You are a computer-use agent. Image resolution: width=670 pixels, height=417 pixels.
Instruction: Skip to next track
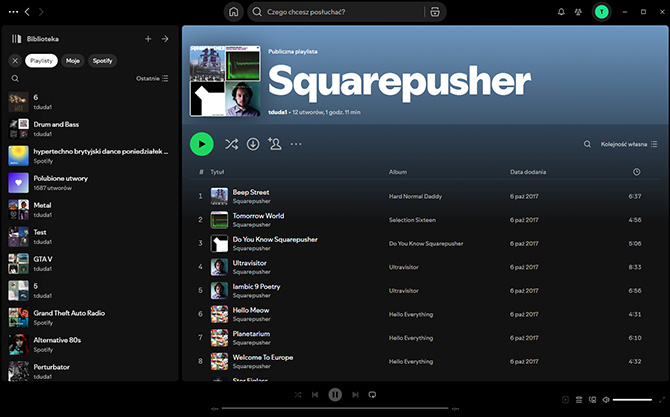click(x=355, y=395)
